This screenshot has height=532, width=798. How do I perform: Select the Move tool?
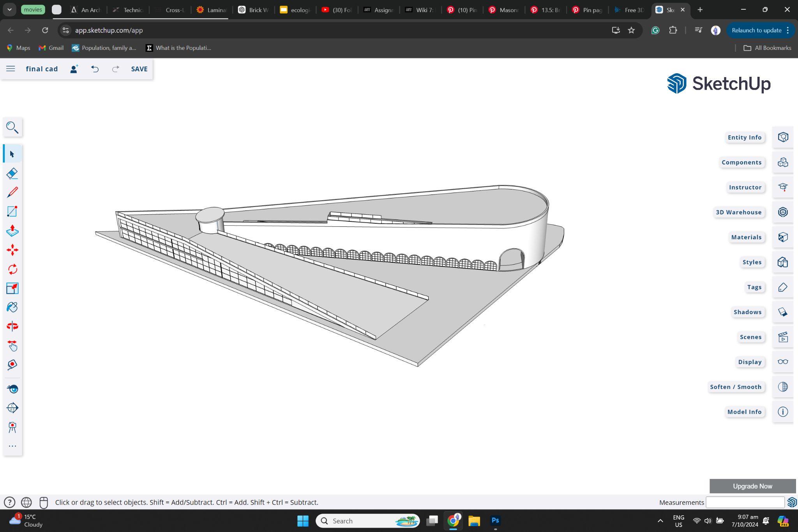[x=12, y=250]
